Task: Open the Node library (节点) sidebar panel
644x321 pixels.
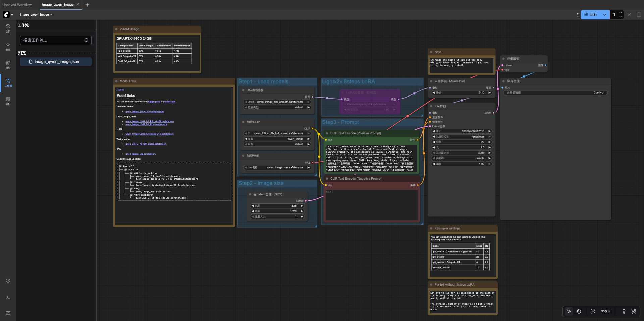Action: 8,46
